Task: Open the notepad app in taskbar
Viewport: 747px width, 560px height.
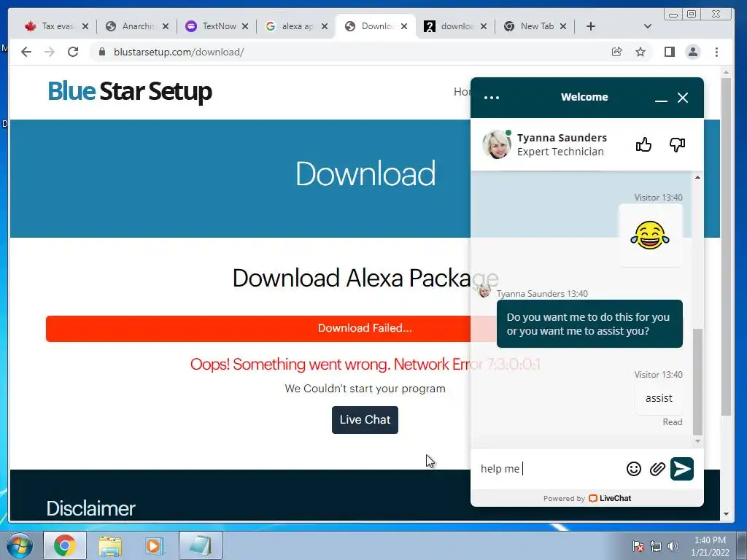Action: (x=201, y=545)
